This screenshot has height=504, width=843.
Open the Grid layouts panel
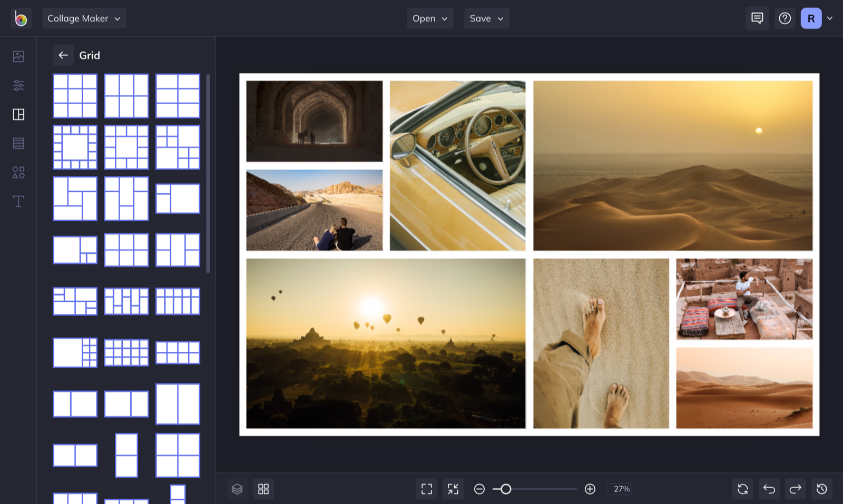(18, 114)
